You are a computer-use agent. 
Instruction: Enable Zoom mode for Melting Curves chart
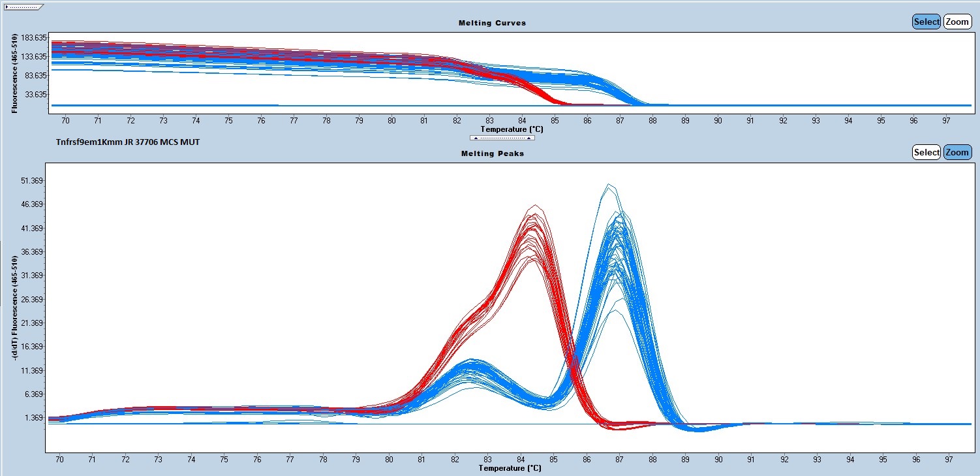pos(957,22)
